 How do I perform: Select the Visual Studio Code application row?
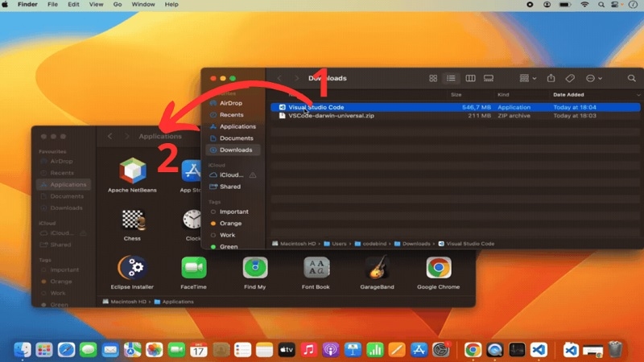point(455,107)
